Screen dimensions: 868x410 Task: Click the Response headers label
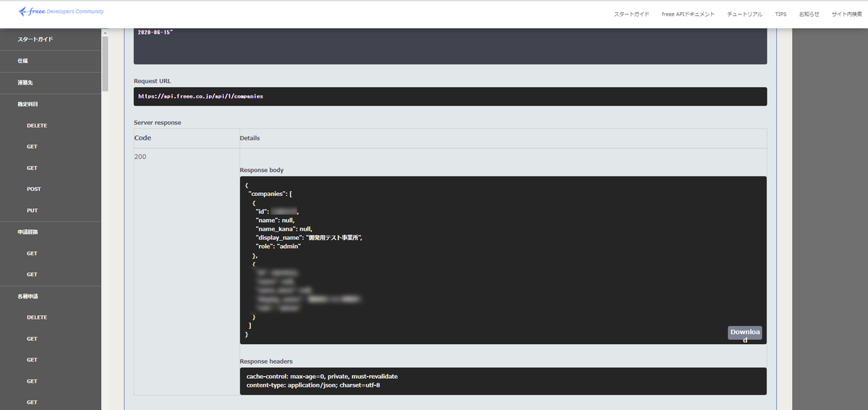(266, 361)
